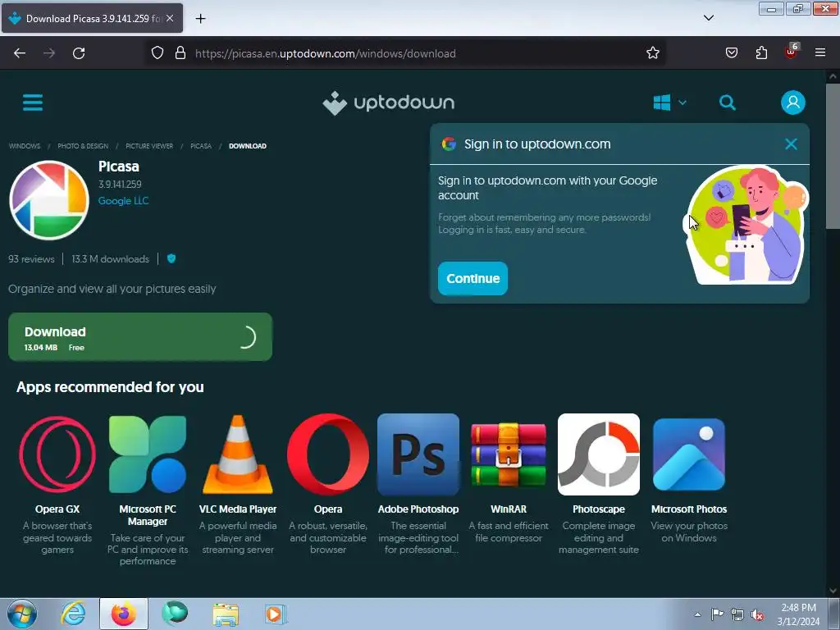The width and height of the screenshot is (840, 630).
Task: Select the Download Picasa tab
Action: (92, 18)
